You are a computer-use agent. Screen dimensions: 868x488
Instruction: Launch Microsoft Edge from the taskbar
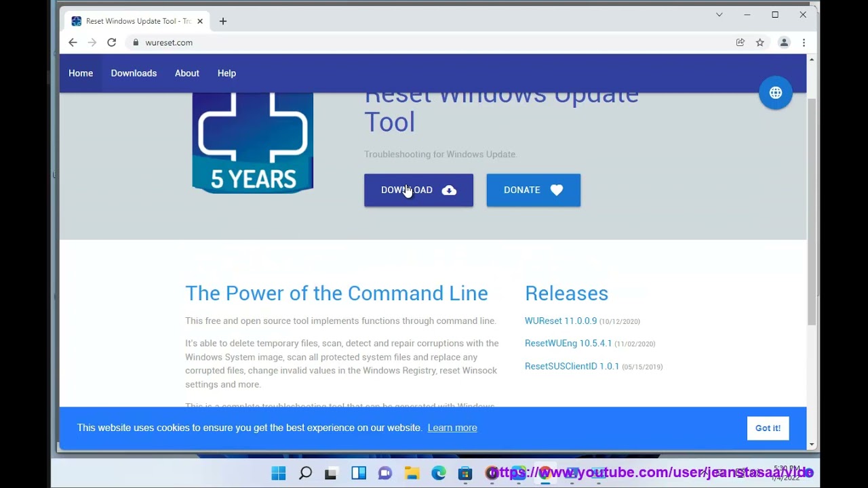pos(439,473)
